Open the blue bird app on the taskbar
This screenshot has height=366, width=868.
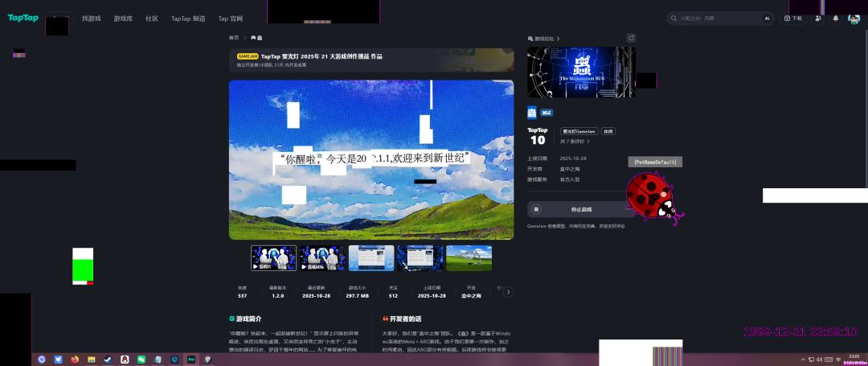coord(58,360)
